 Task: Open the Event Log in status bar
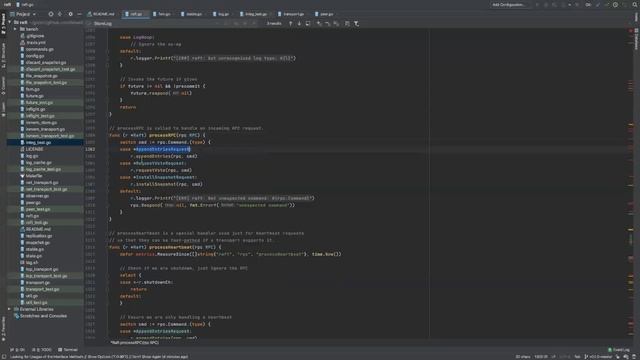point(619,350)
